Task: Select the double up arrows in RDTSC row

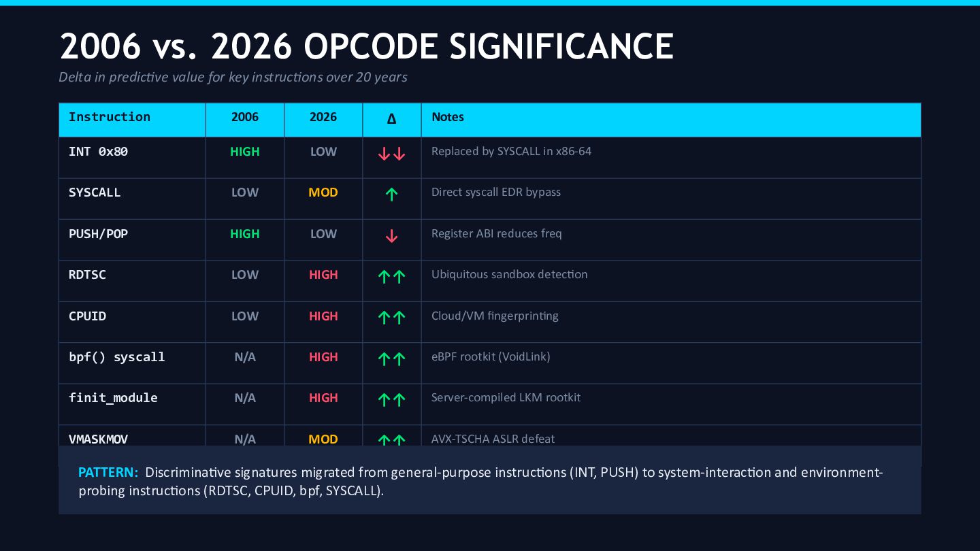Action: pyautogui.click(x=391, y=277)
